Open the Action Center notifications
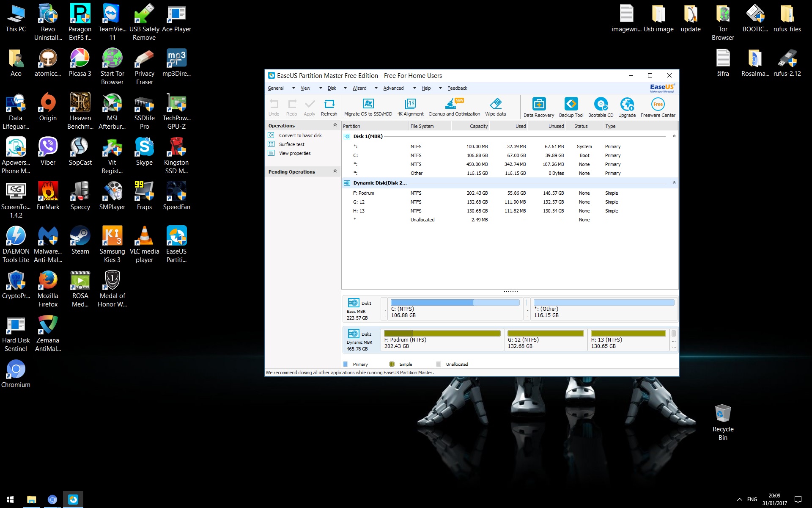 (x=798, y=500)
